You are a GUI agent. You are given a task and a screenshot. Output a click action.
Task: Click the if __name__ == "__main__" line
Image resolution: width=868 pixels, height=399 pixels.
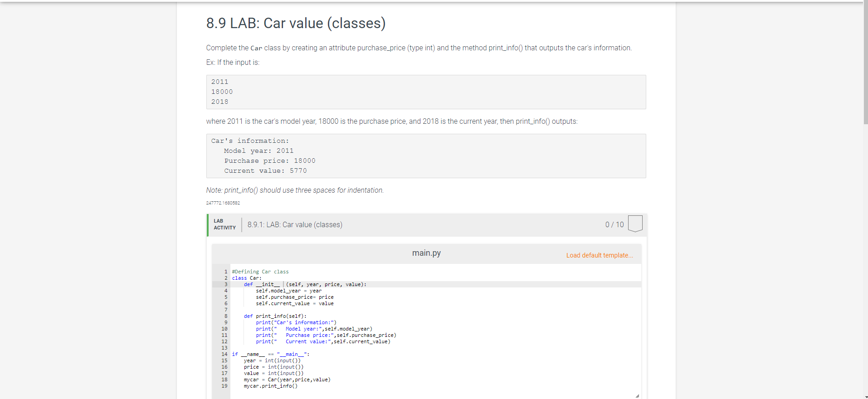coord(271,354)
